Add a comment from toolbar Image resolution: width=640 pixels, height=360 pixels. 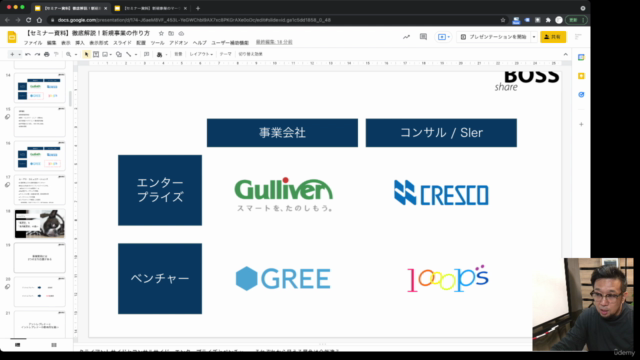click(x=147, y=54)
